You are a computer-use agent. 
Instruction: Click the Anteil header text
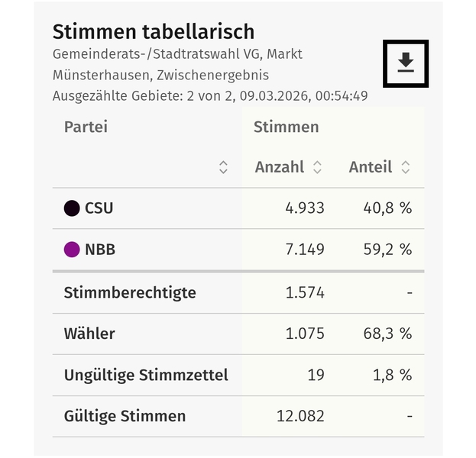[x=371, y=167]
